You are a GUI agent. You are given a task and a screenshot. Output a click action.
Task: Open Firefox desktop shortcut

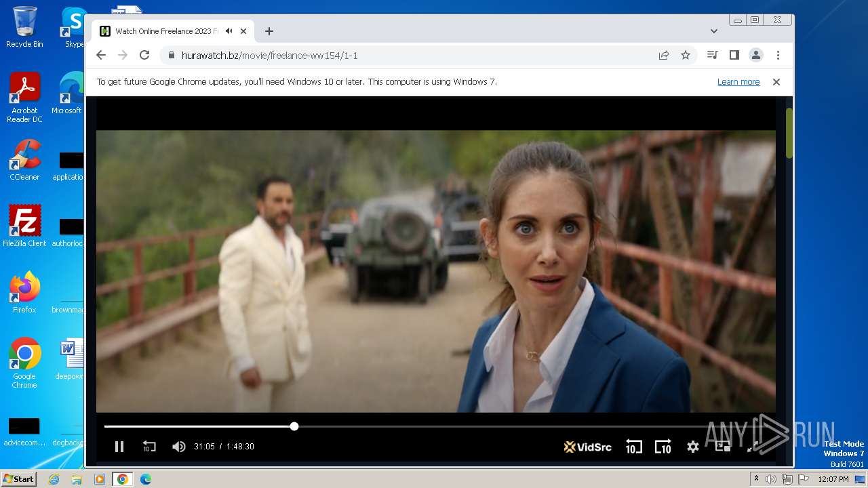(24, 293)
